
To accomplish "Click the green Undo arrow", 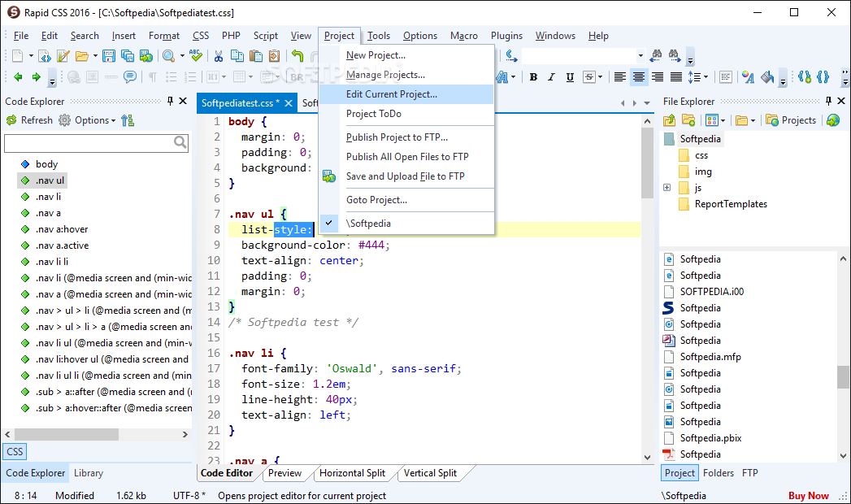I will [297, 56].
